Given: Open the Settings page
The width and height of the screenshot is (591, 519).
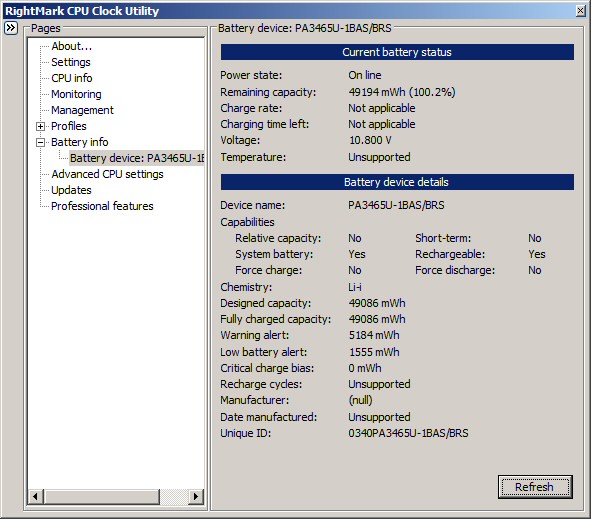Looking at the screenshot, I should (71, 62).
